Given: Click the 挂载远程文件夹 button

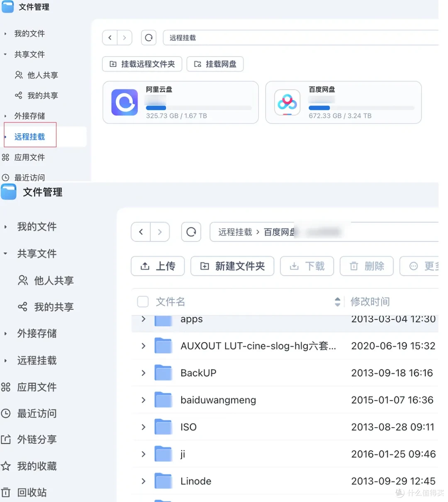Looking at the screenshot, I should (142, 64).
